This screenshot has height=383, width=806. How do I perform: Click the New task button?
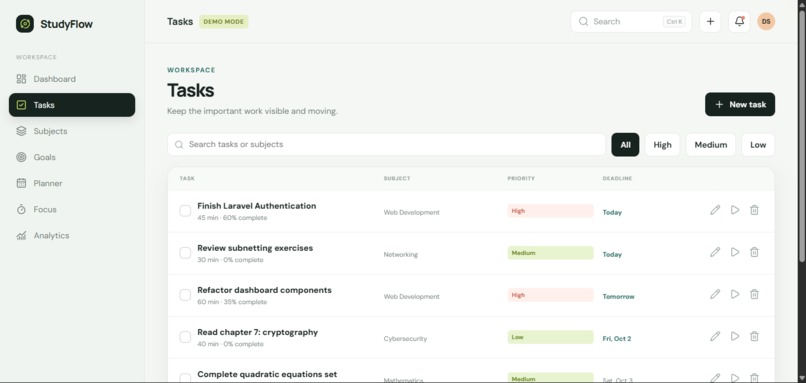740,104
